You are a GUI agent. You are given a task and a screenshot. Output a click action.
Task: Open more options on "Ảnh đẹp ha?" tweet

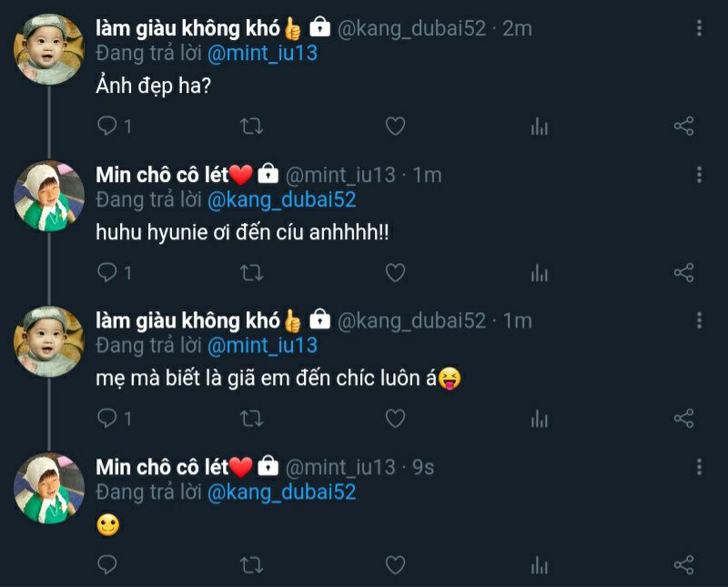[699, 28]
